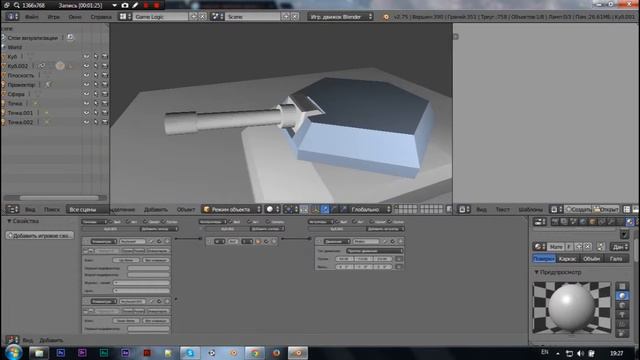Select World entry in outliner

click(15, 47)
